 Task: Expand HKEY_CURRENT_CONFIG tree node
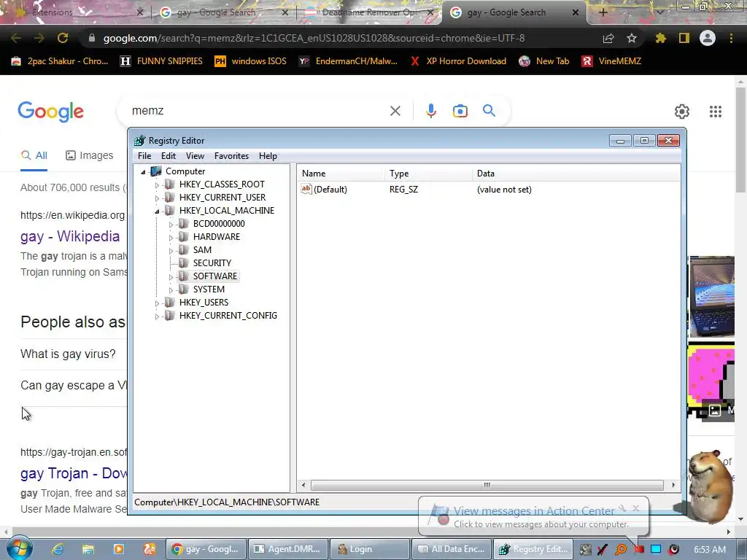coord(157,316)
